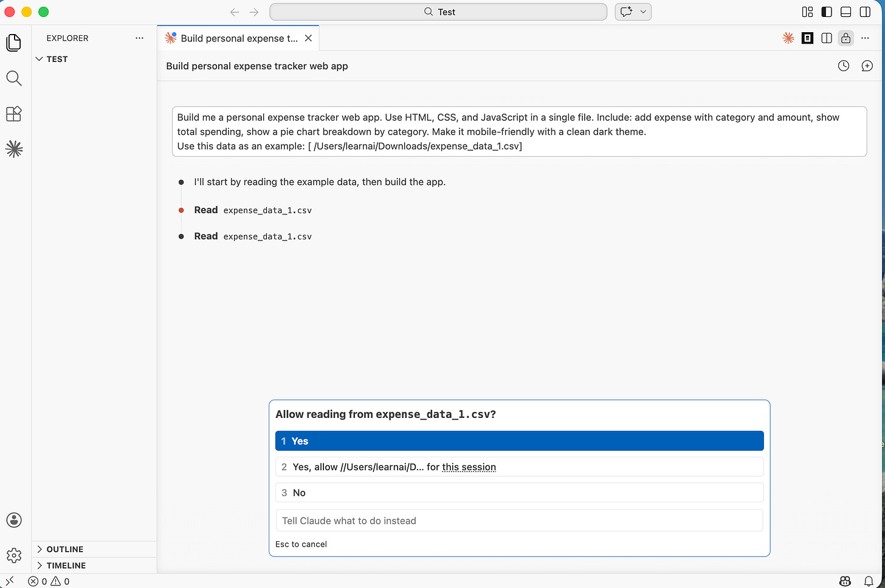Toggle the primary side bar
The image size is (885, 588).
[827, 12]
